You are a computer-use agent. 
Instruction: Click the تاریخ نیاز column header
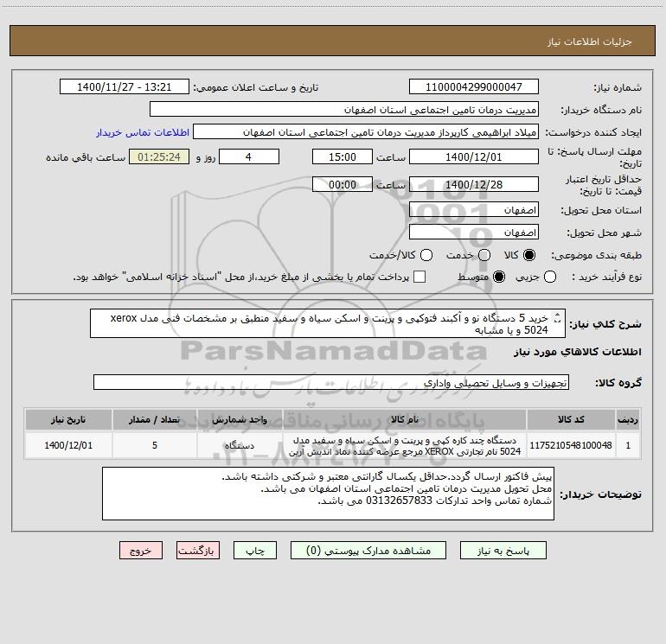(x=68, y=419)
